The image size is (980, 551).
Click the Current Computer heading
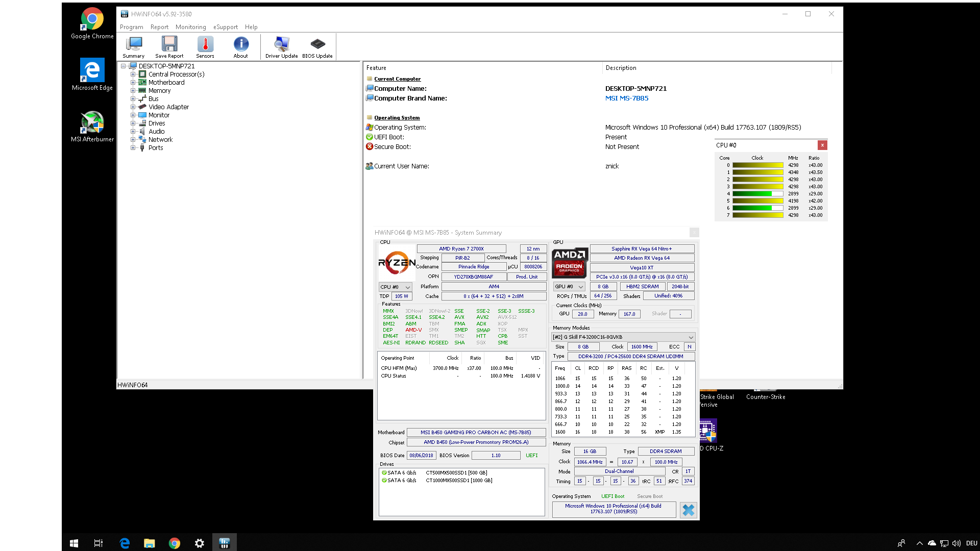tap(397, 79)
